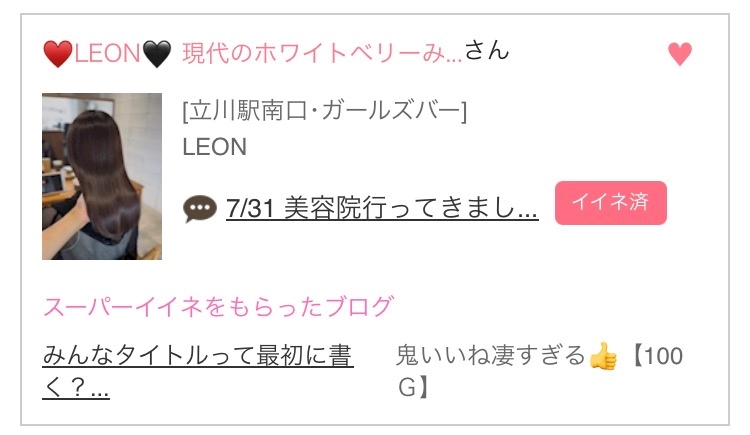Click the long brown hair in photo

(x=103, y=172)
